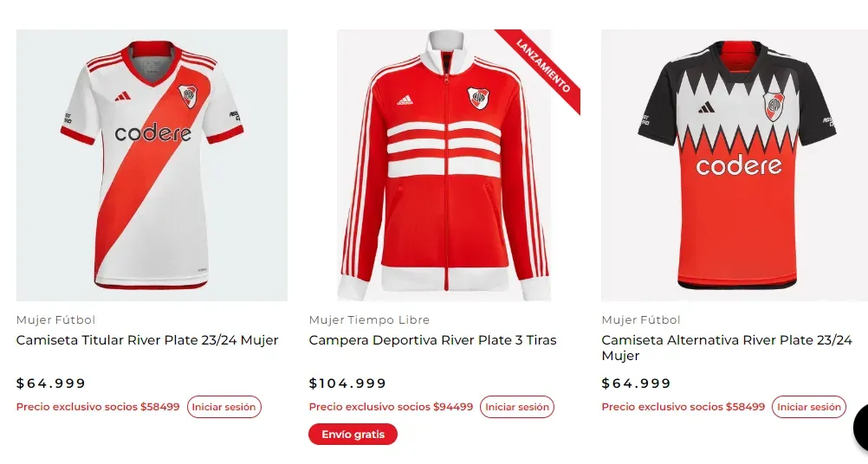
Task: Open the black and red Camiseta Alternativa image
Action: click(735, 165)
